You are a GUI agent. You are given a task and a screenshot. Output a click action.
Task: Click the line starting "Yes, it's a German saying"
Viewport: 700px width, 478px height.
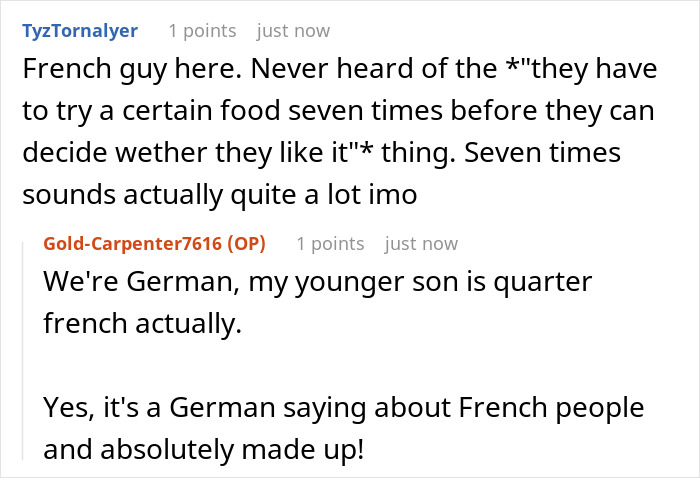343,408
